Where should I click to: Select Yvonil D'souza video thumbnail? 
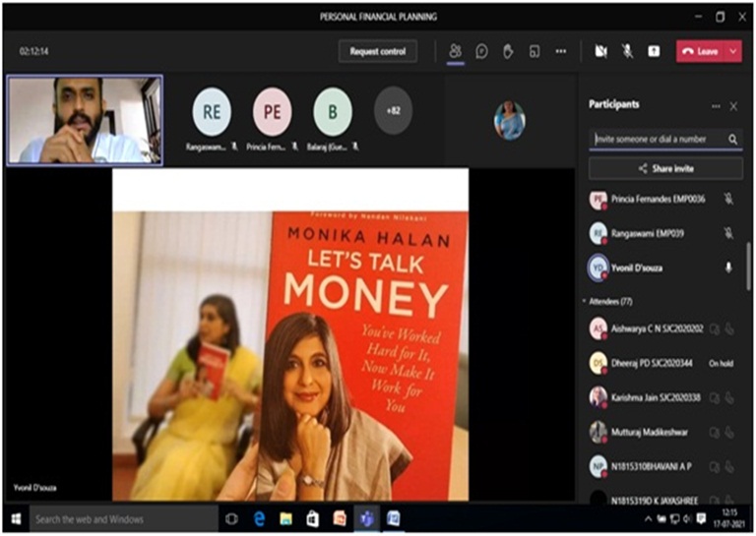(x=85, y=120)
